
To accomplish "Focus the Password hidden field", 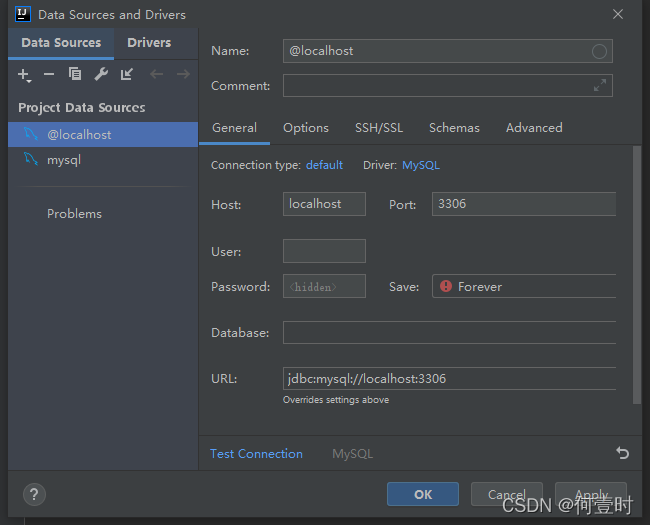I will pos(324,286).
